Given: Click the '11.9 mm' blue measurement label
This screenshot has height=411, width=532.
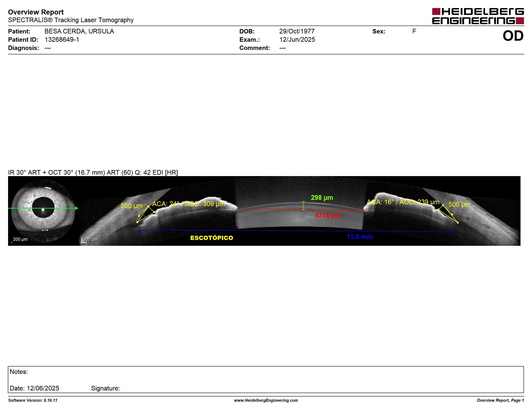Looking at the screenshot, I should 359,237.
